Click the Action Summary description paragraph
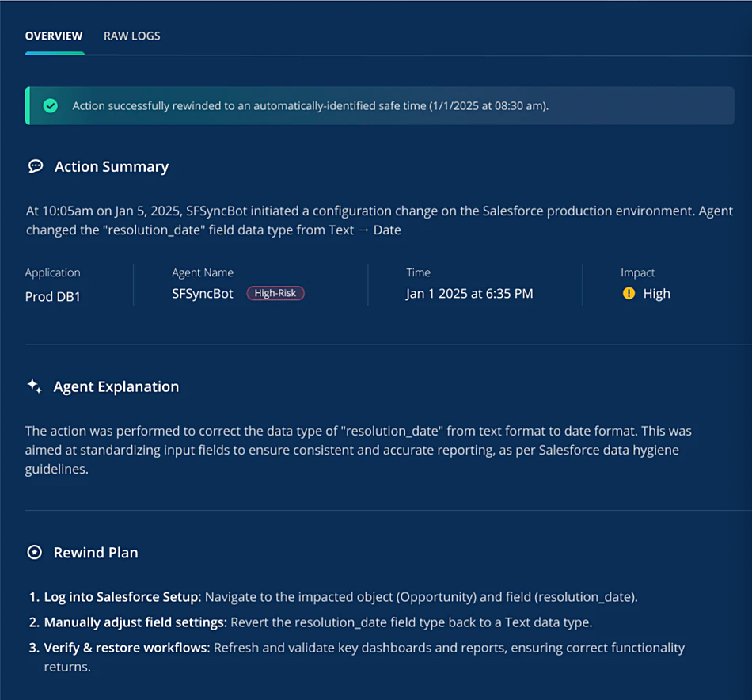Viewport: 752px width, 700px height. [379, 221]
